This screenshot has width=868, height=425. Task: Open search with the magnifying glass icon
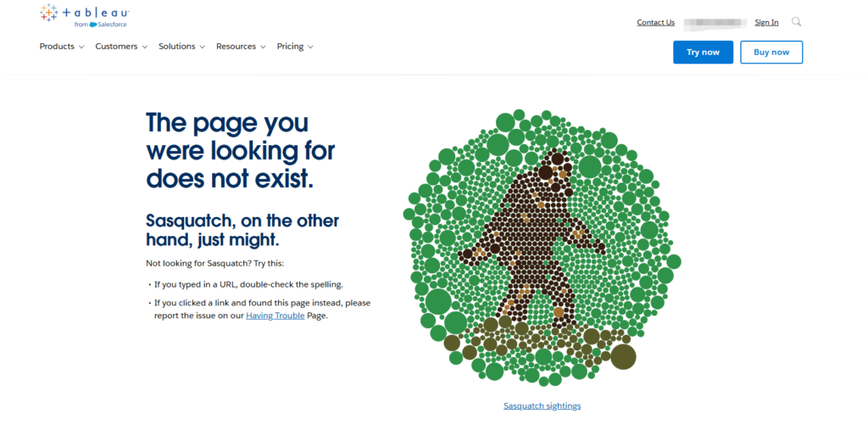pos(796,22)
